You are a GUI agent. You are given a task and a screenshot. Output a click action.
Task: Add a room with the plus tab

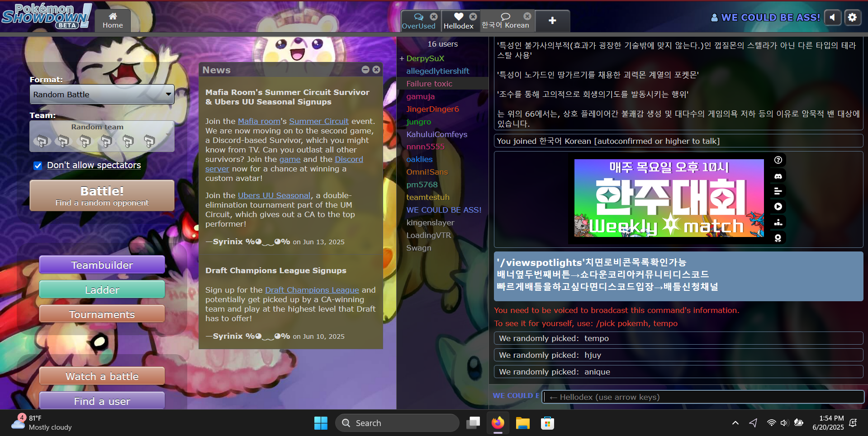552,21
